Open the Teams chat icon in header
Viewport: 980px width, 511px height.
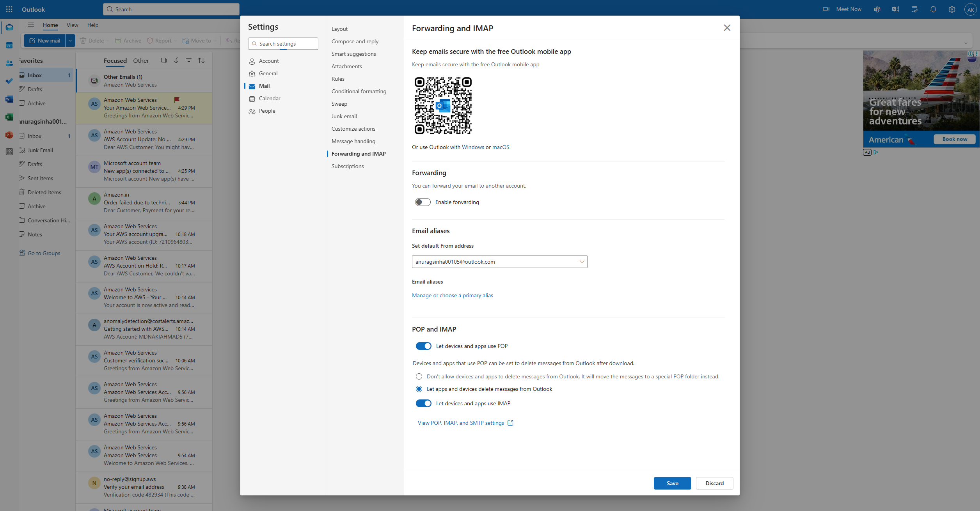pos(877,9)
